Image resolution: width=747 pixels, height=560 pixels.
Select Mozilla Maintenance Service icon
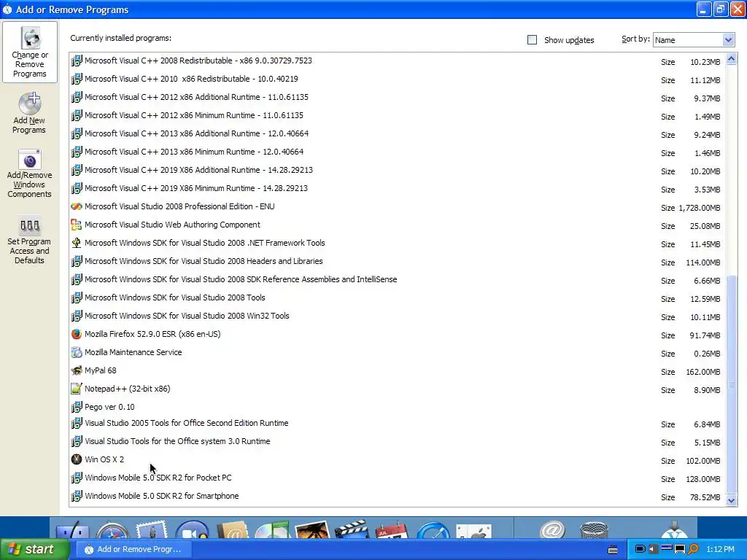coord(76,352)
